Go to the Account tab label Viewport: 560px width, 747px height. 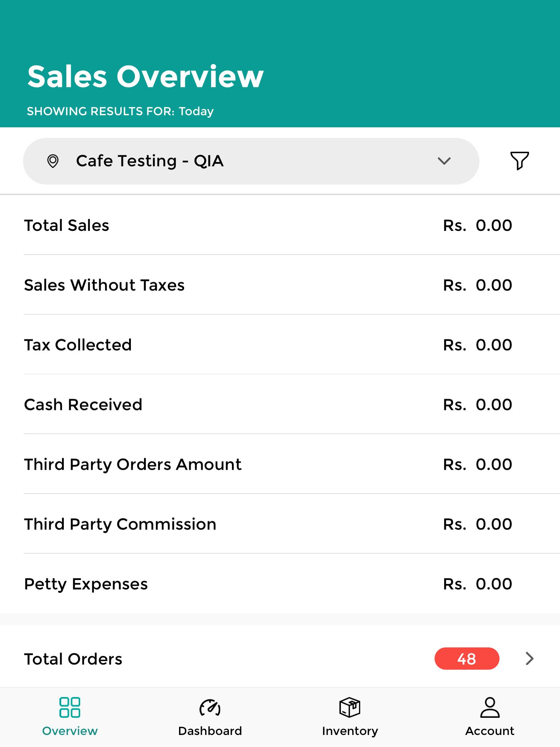[x=490, y=731]
